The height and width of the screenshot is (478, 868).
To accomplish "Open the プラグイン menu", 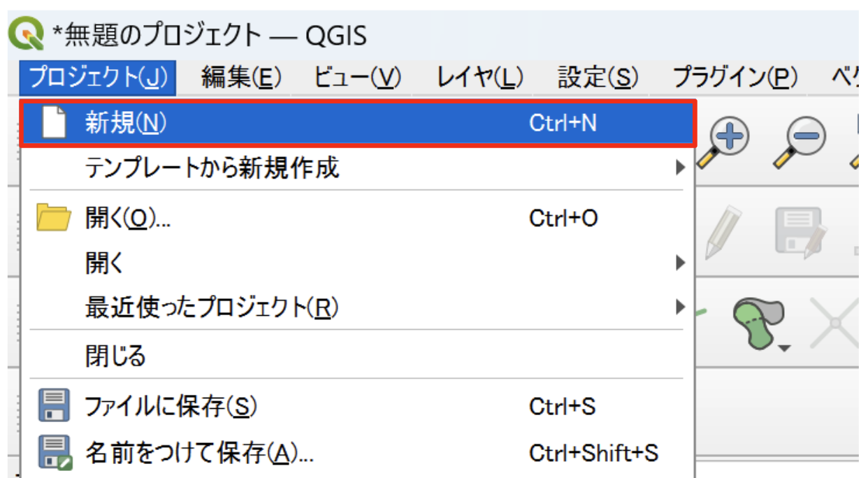I will pos(735,78).
